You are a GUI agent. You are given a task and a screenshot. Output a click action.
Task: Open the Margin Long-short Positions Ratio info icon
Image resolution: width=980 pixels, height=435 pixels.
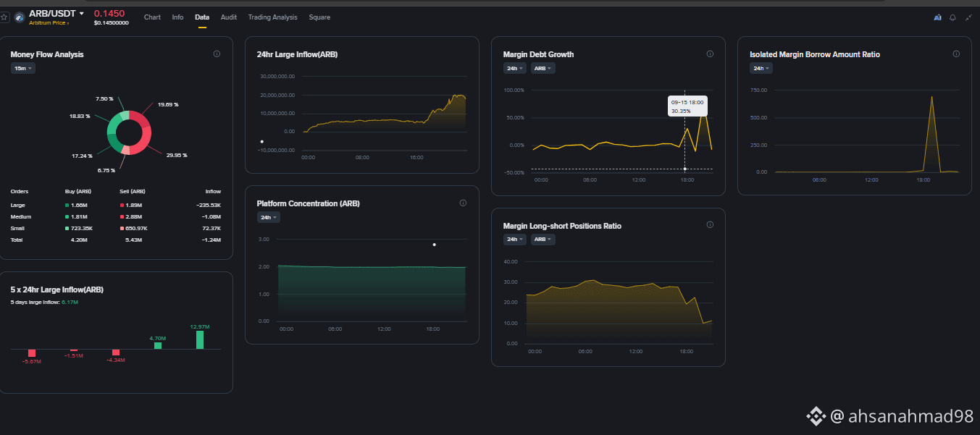(x=709, y=225)
